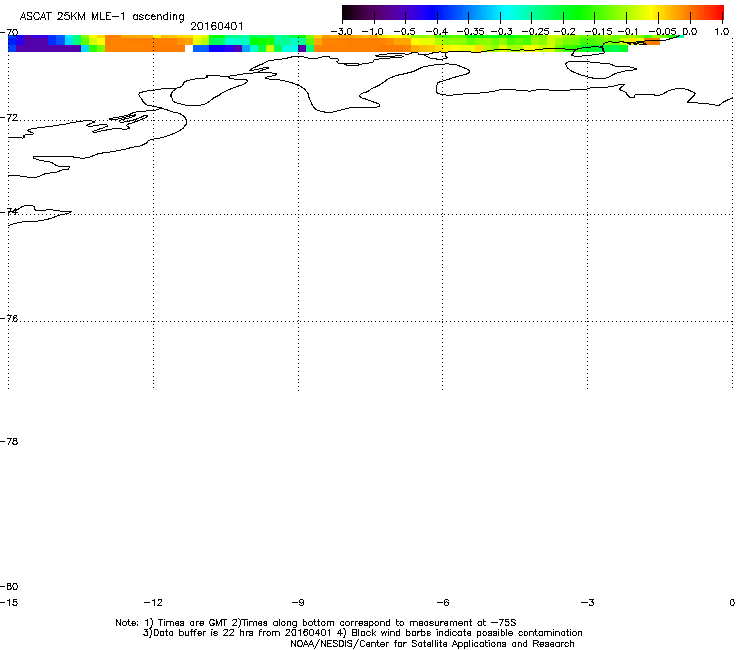Click the -0.15 color scale label
This screenshot has height=650, width=740.
598,32
